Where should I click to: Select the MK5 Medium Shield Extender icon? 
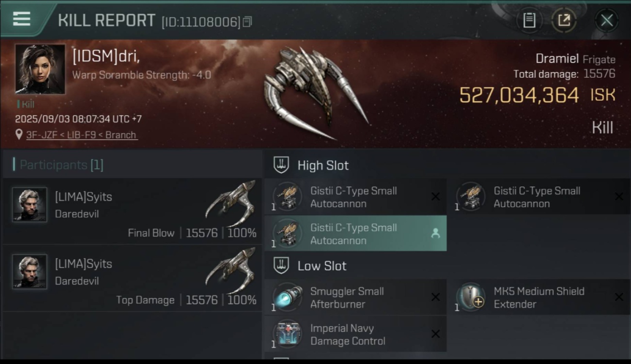coord(471,298)
